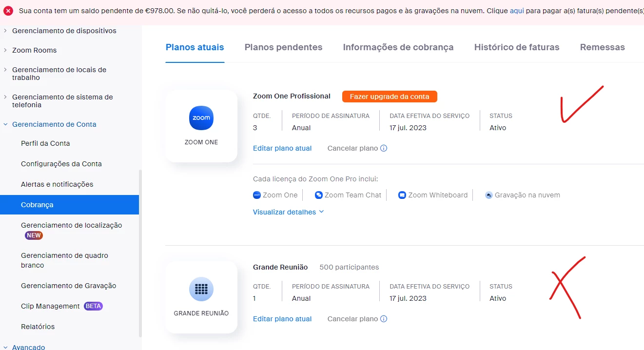Open Gerenciamento de Gravação
644x350 pixels.
(x=69, y=286)
